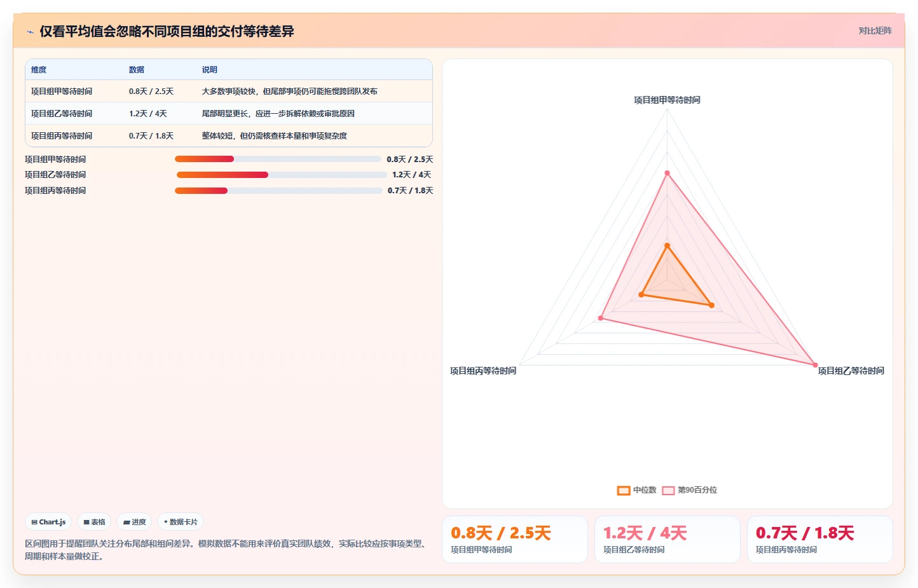Viewport: 918px width, 588px height.
Task: Click the P90 data point on 甲 axis
Action: click(x=667, y=173)
